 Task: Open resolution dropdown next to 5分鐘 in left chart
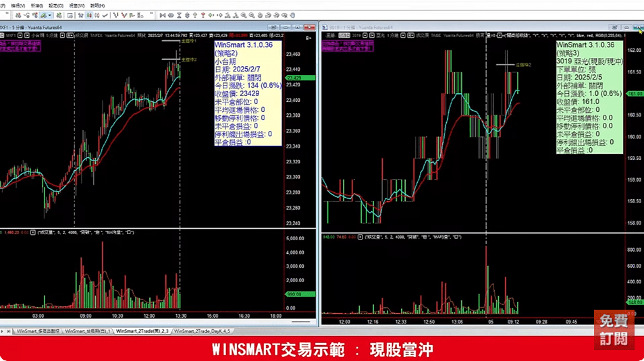tap(62, 36)
